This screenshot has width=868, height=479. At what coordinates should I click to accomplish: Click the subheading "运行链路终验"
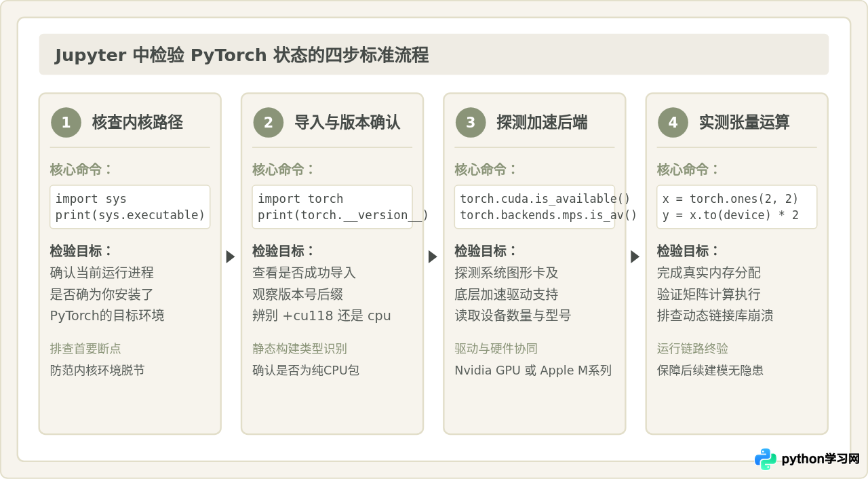692,349
